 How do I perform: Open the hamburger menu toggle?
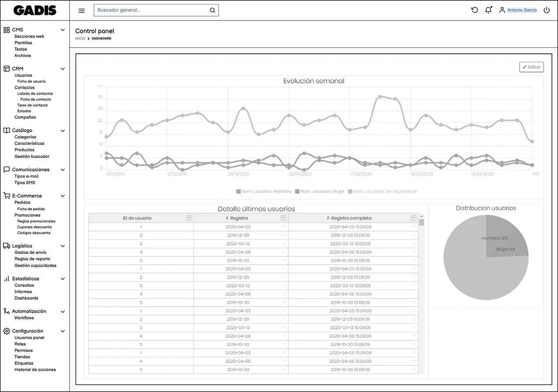(81, 10)
